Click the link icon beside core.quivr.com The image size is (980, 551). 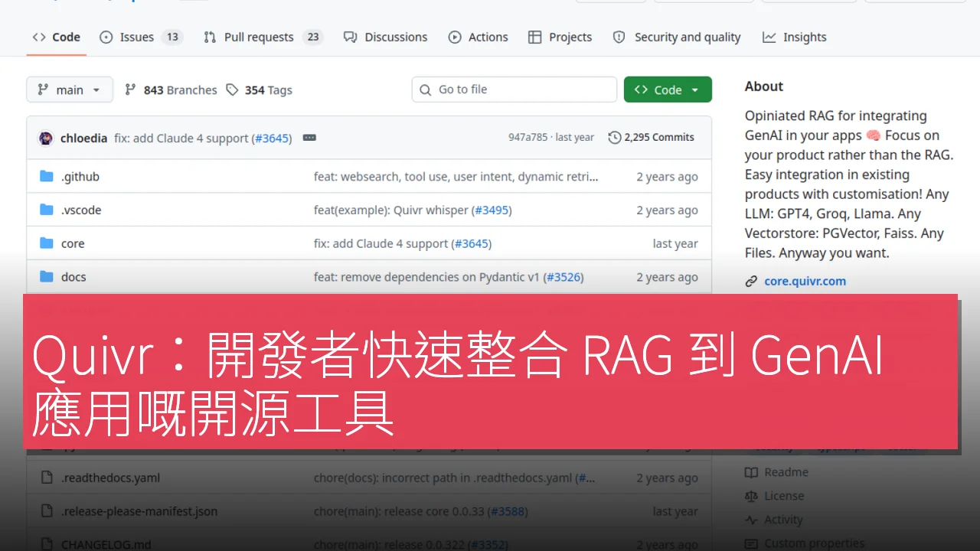pyautogui.click(x=751, y=281)
